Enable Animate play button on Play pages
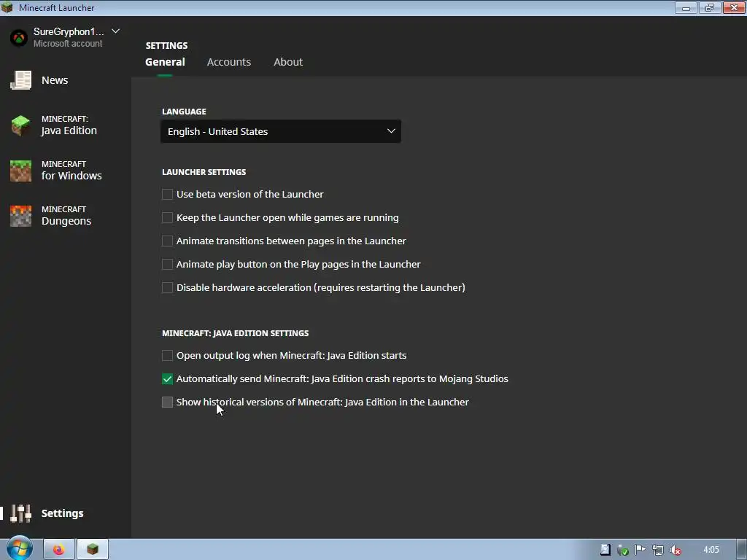The width and height of the screenshot is (747, 560). 167,264
